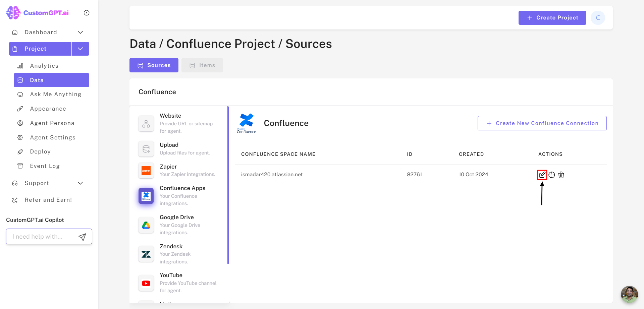Switch to Items tab

point(202,65)
